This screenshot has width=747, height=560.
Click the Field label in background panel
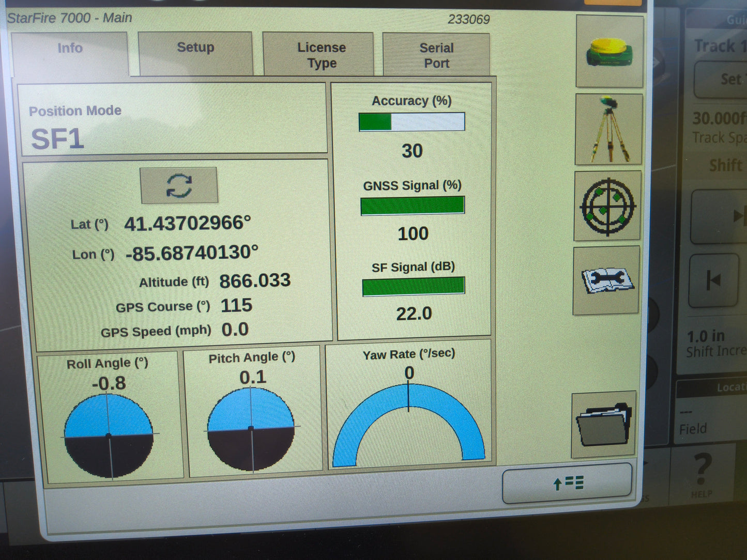[693, 429]
